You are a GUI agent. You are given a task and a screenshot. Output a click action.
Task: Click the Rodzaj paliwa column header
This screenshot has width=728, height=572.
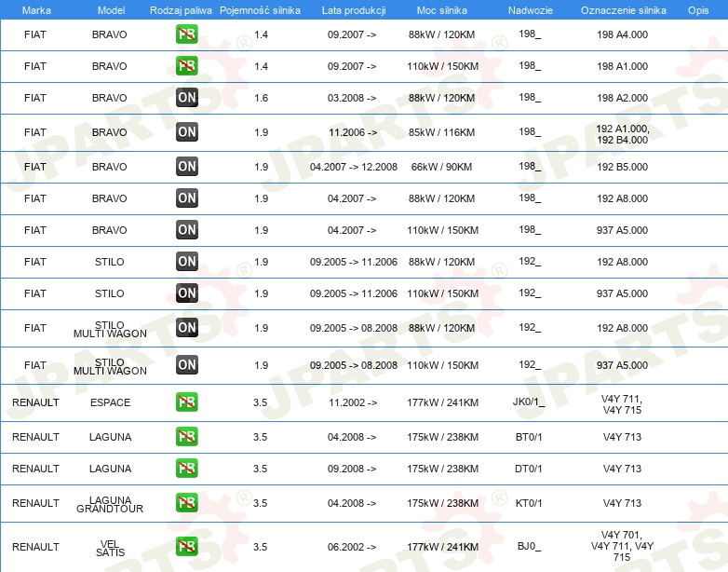(181, 10)
